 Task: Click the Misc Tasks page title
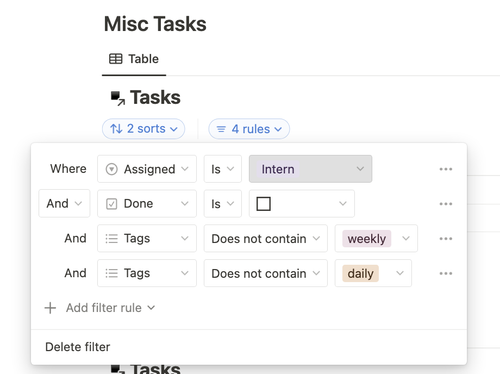click(x=155, y=24)
